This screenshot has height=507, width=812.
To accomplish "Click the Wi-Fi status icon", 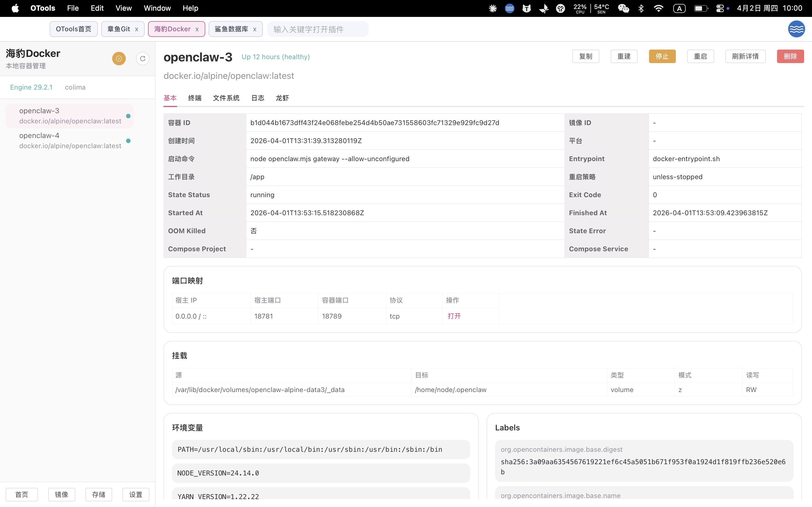I will point(658,8).
